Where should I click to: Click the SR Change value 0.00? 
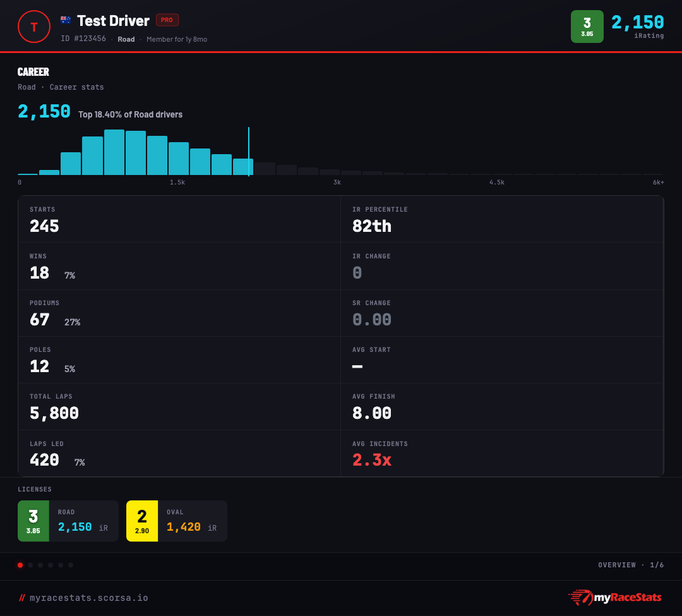[372, 320]
